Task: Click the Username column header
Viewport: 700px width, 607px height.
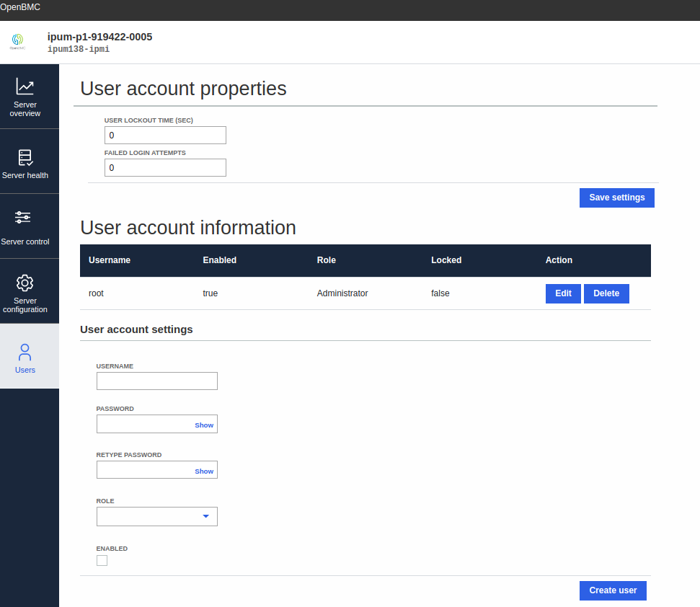Action: 110,260
